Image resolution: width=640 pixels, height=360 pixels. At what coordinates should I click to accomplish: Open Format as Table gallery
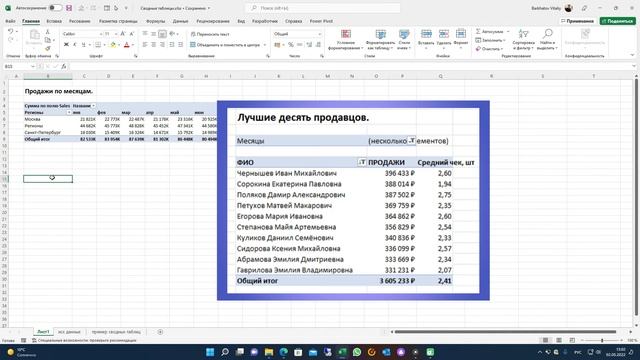tap(380, 40)
